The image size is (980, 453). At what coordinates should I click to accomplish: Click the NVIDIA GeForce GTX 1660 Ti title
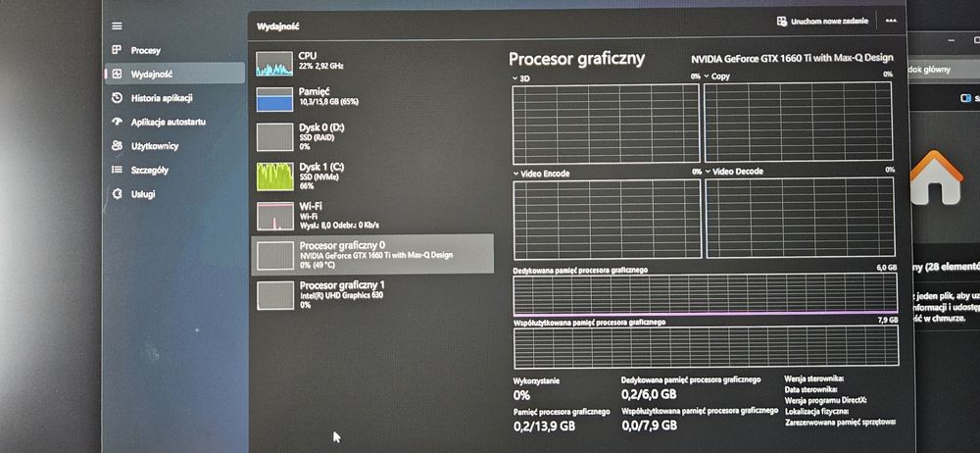[x=792, y=58]
